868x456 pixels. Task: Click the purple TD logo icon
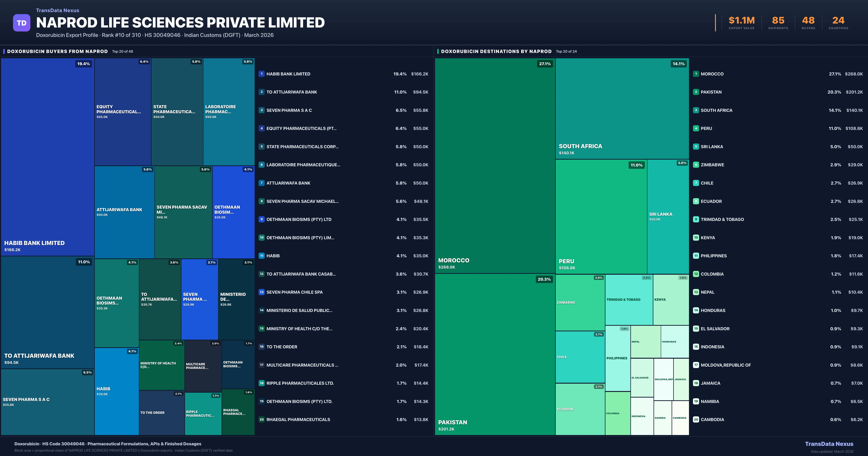coord(22,23)
